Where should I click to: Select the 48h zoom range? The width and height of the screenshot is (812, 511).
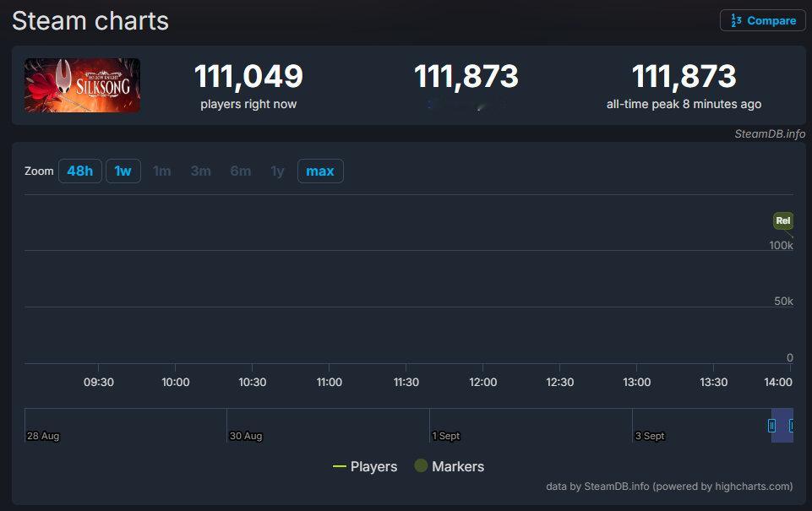pos(79,171)
